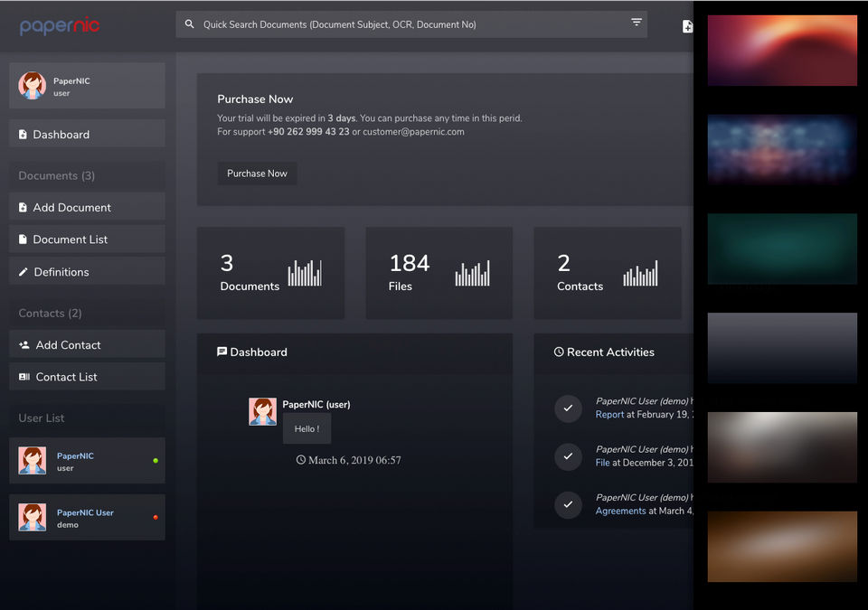Open Add Contact in the sidebar
The height and width of the screenshot is (610, 868).
[87, 343]
